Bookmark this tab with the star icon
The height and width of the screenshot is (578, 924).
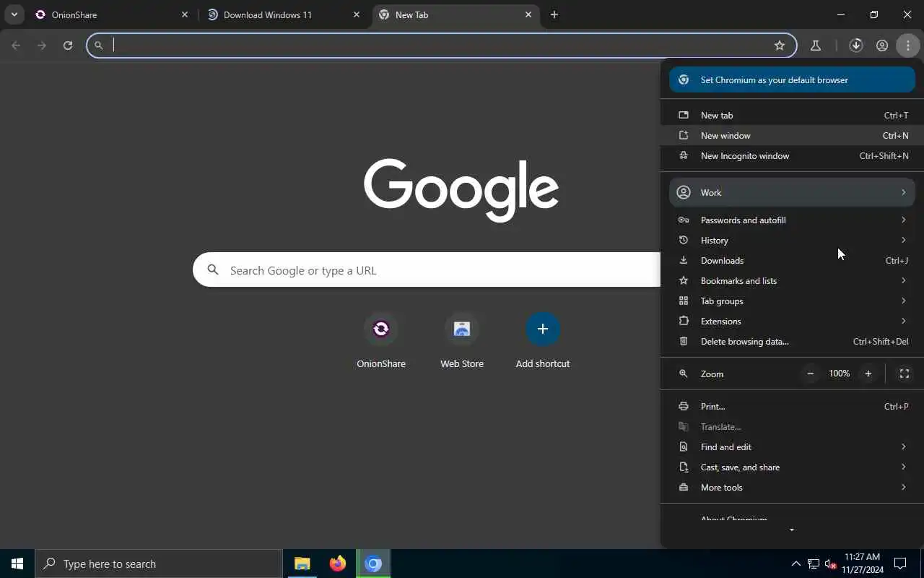click(x=780, y=46)
